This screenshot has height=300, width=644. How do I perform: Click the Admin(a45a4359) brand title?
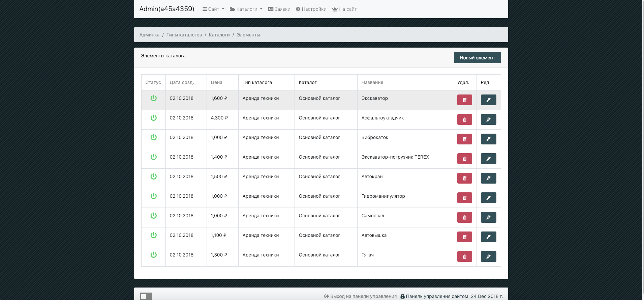point(167,9)
